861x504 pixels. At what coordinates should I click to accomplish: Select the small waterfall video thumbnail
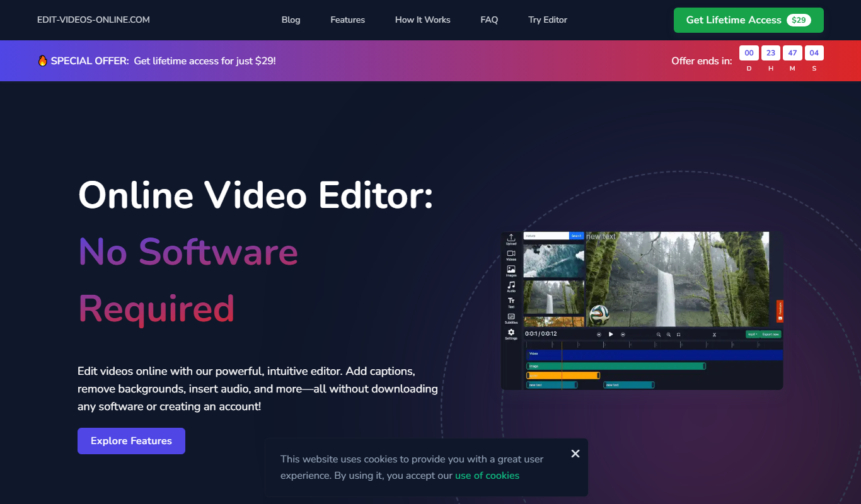click(x=554, y=297)
